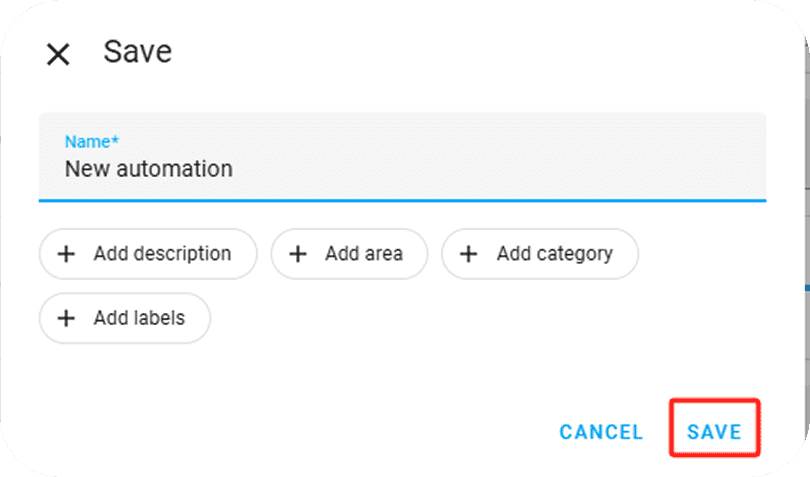This screenshot has height=477, width=810.
Task: Click the plus icon beside Add area
Action: coord(297,254)
